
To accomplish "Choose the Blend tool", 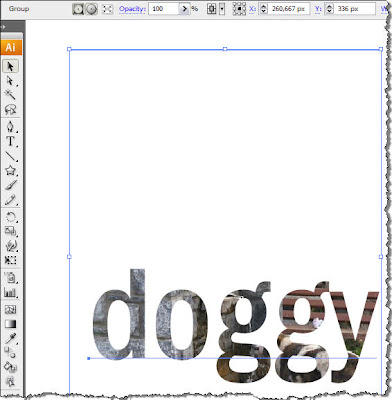I will 10,352.
